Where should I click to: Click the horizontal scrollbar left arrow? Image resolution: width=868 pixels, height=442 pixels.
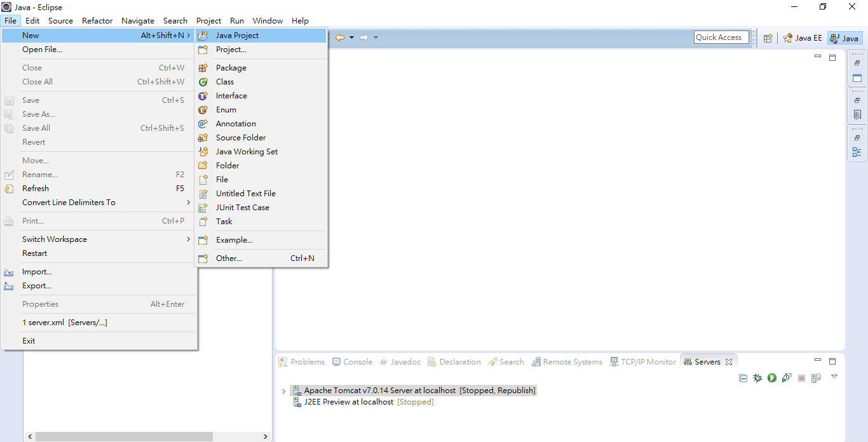[x=29, y=437]
